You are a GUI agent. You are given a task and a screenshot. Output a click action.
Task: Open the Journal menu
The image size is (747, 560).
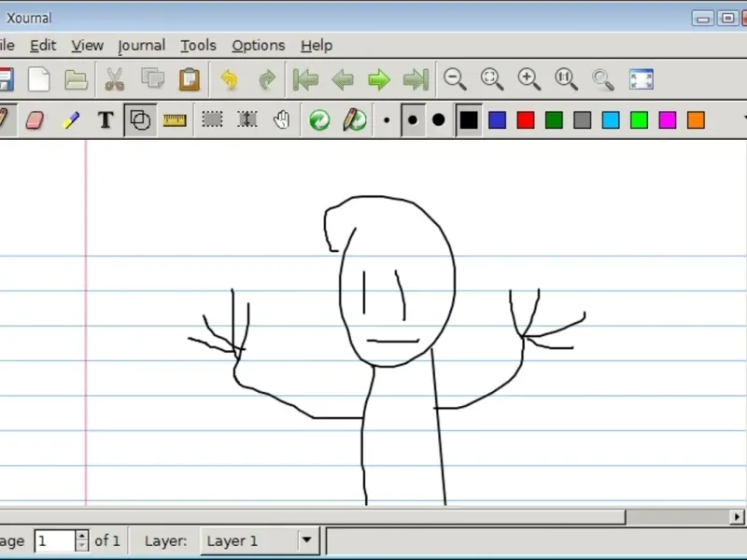(x=142, y=45)
